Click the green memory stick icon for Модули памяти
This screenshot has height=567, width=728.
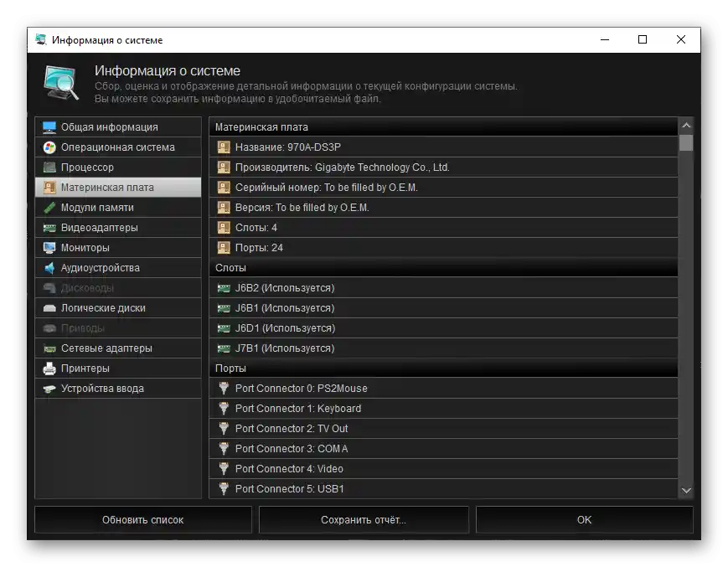(x=49, y=208)
